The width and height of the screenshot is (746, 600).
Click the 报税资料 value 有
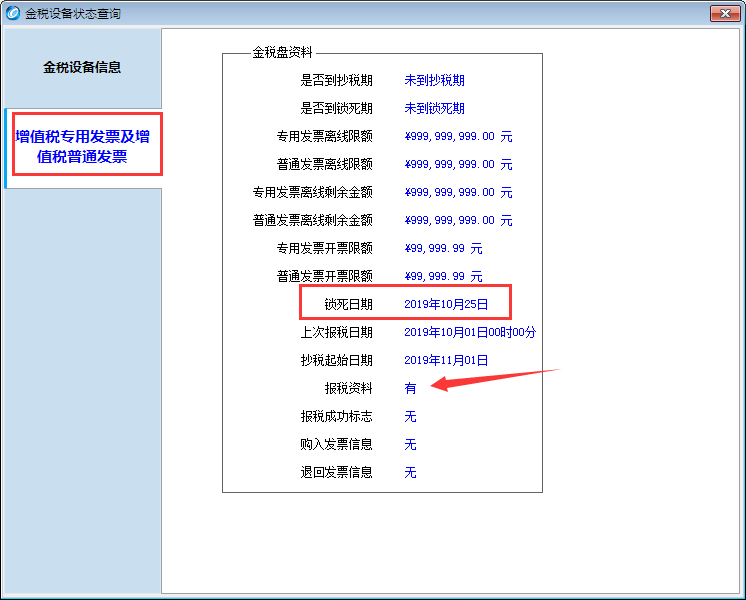click(410, 389)
